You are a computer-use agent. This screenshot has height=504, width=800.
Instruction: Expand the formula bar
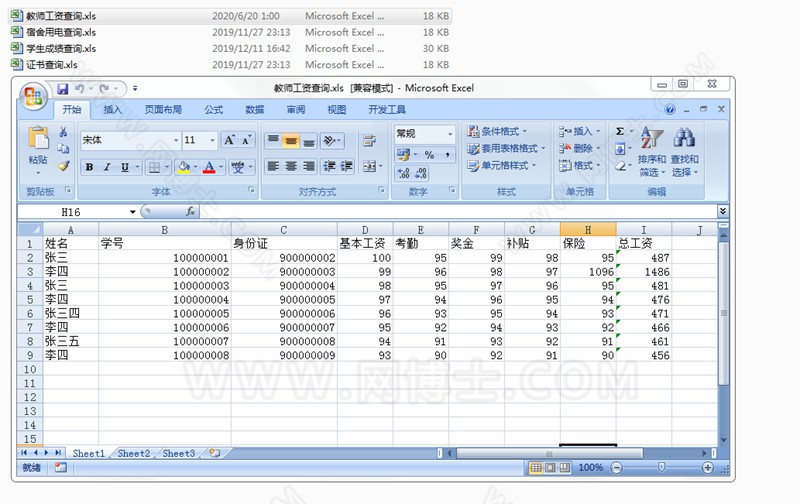tap(722, 211)
